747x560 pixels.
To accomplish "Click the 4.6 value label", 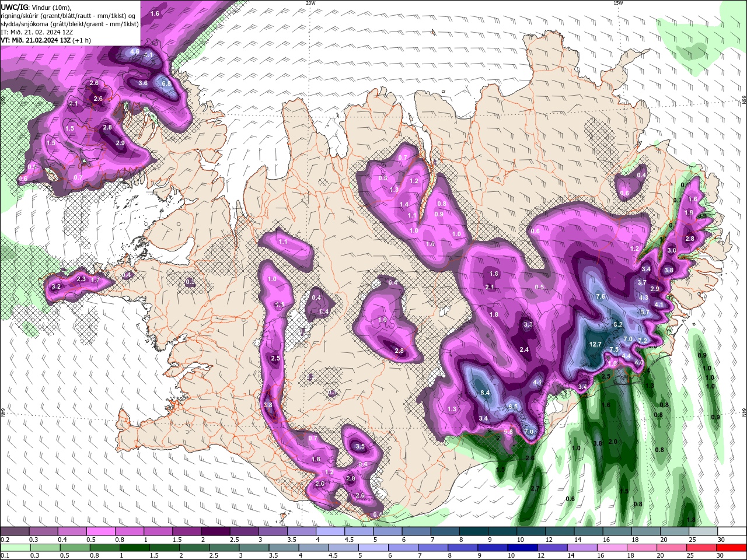I will (x=135, y=51).
